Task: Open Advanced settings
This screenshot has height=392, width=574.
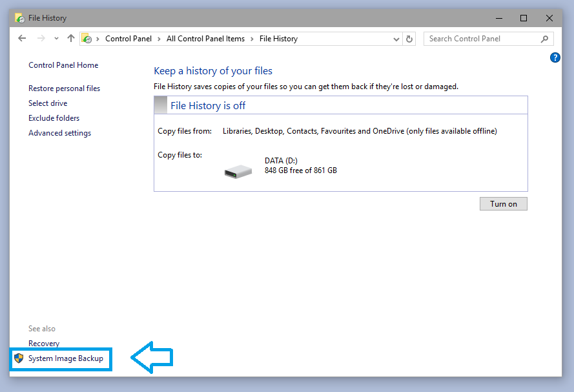Action: (59, 133)
